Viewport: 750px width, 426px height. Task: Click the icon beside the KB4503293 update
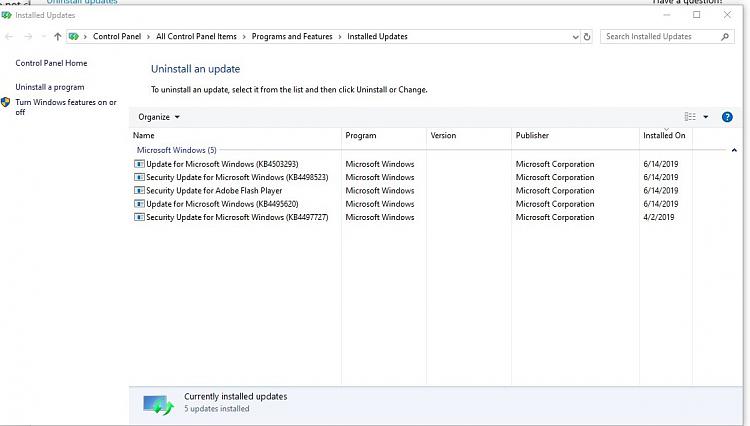tap(139, 164)
